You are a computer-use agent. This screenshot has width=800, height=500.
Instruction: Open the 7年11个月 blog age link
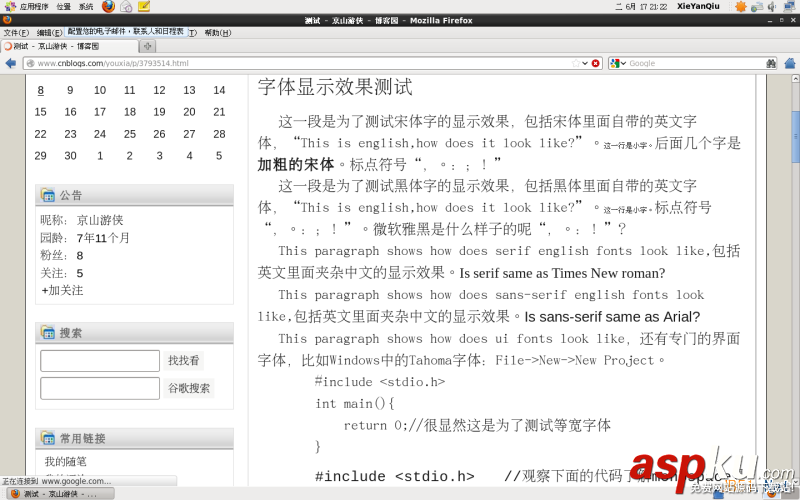point(103,238)
